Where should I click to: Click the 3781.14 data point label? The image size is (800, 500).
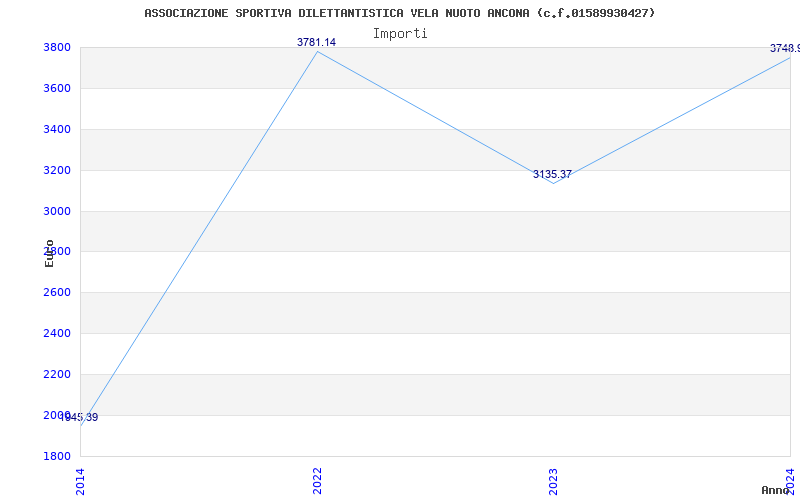click(x=316, y=42)
